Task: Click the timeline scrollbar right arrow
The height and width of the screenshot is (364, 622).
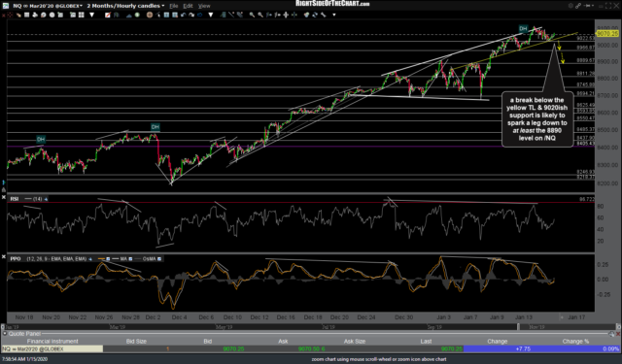Action: (x=618, y=327)
